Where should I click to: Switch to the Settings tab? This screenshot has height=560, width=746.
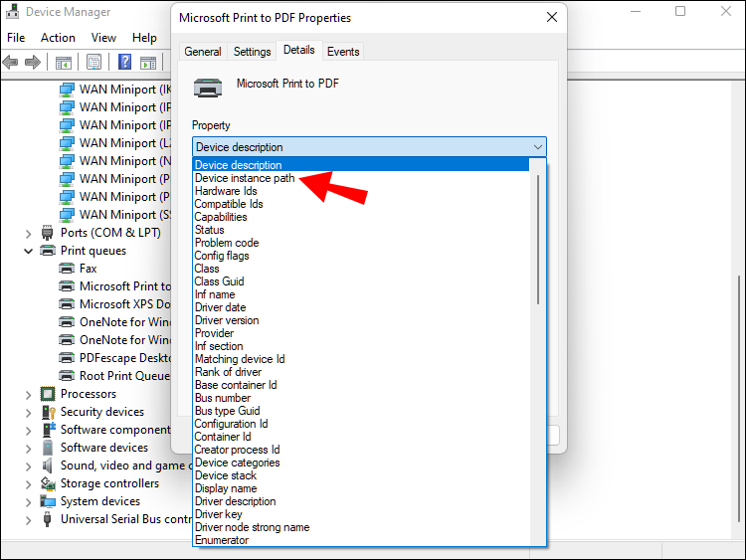(253, 52)
